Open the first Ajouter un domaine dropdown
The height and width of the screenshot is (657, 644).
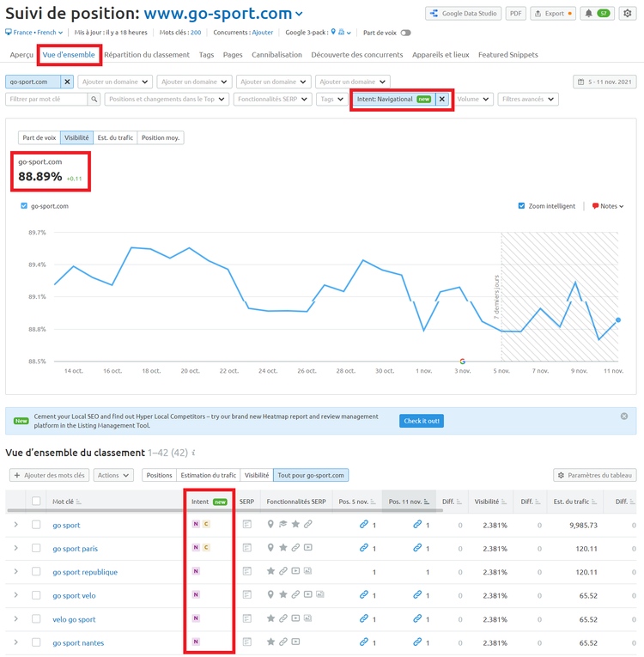115,82
